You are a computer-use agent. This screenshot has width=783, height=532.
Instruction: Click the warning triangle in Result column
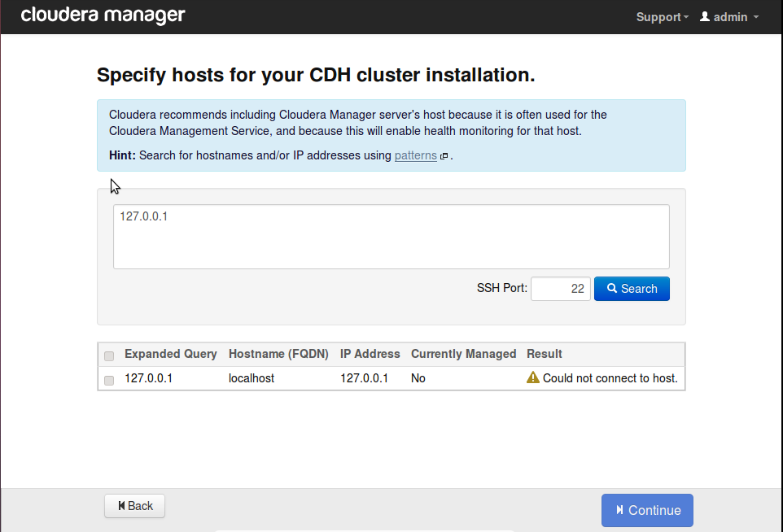coord(533,377)
